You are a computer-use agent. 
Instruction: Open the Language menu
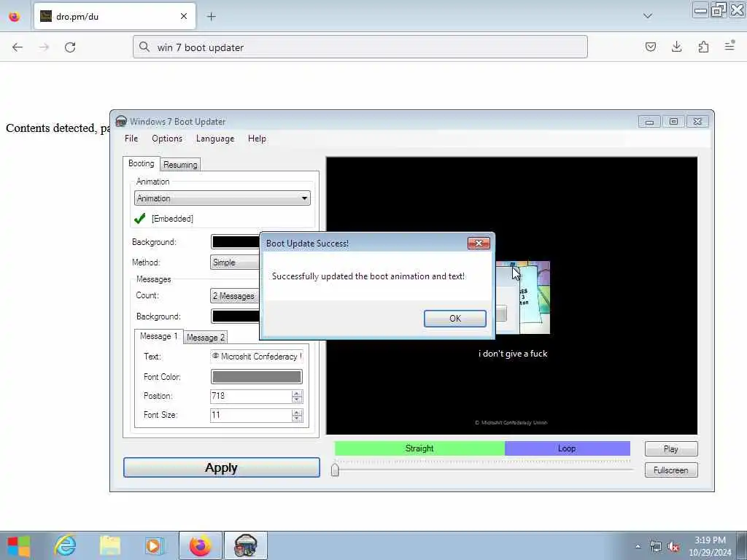(215, 139)
